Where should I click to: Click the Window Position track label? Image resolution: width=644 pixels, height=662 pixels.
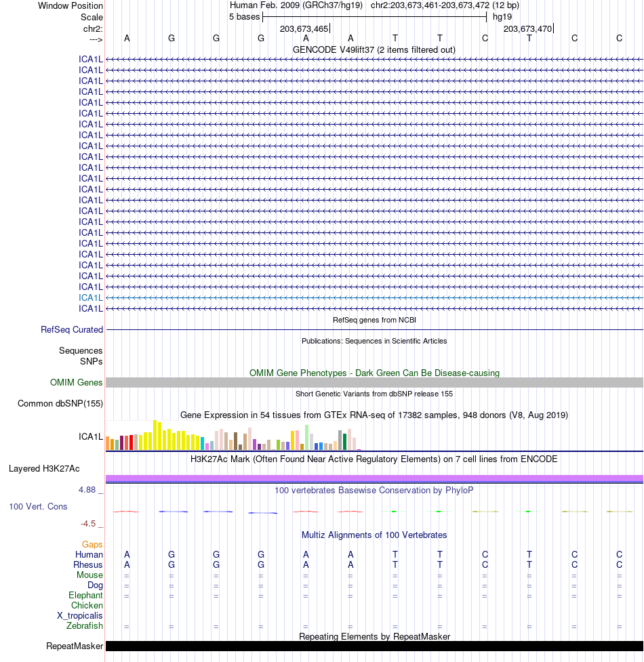tap(70, 6)
